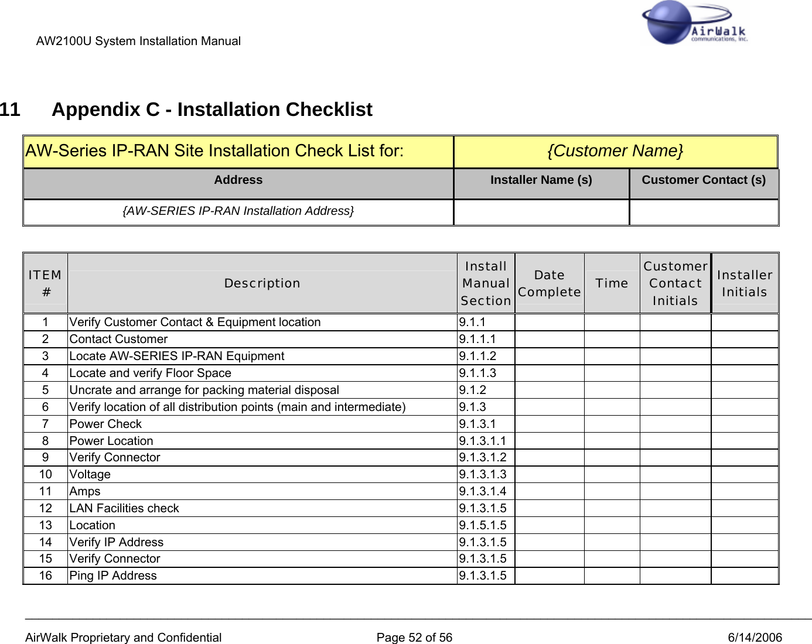Click section number '9.1.1.2'
This screenshot has height=644, width=812.
pyautogui.click(x=477, y=357)
